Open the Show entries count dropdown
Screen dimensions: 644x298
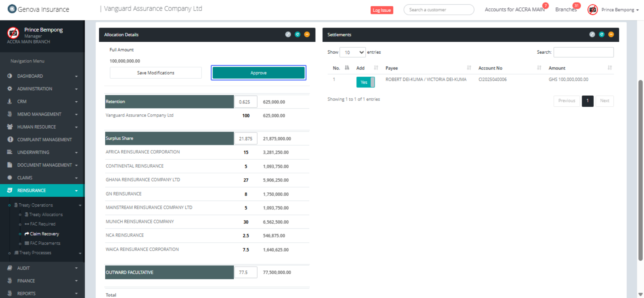(352, 52)
